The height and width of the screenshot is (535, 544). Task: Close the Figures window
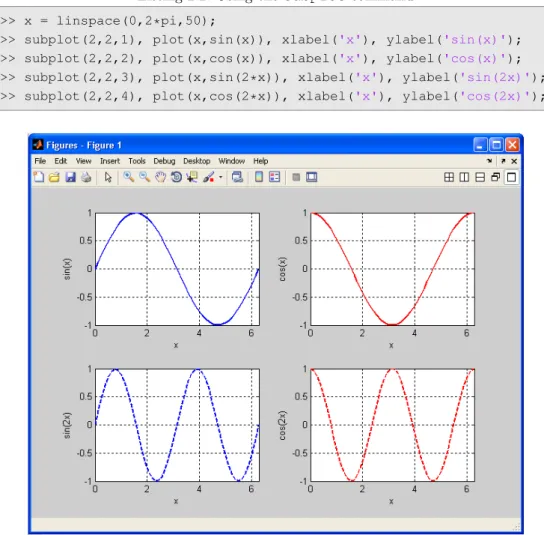click(x=512, y=145)
